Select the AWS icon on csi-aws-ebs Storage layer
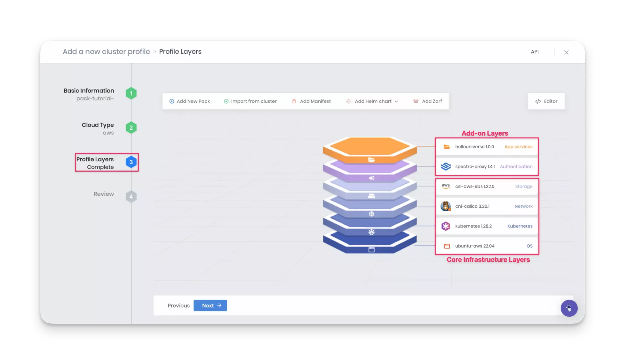The image size is (625, 364). click(446, 186)
